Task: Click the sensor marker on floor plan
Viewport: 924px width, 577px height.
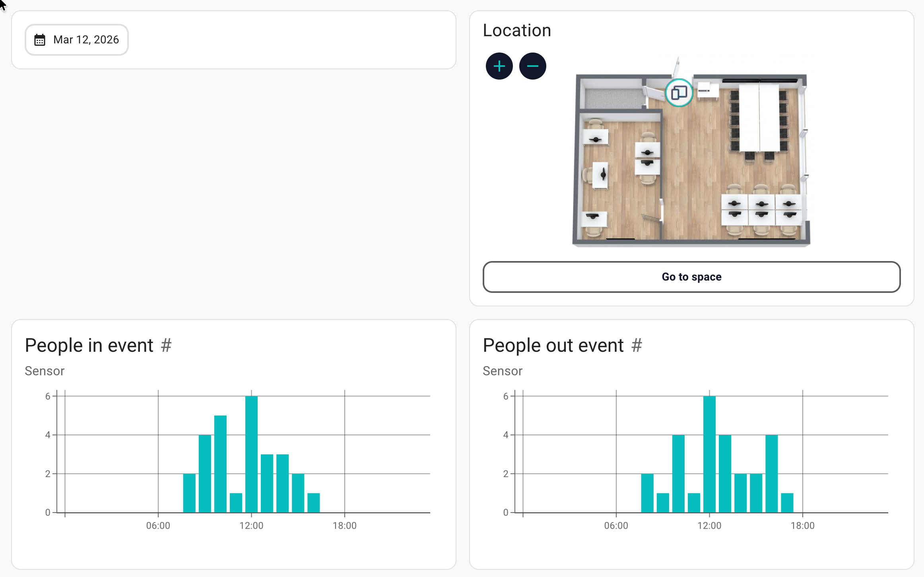Action: point(679,93)
